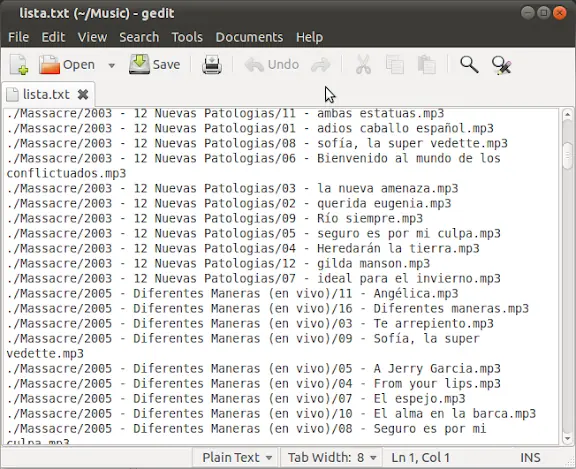Click the Copy icon in the toolbar
576x469 pixels.
pyautogui.click(x=395, y=65)
